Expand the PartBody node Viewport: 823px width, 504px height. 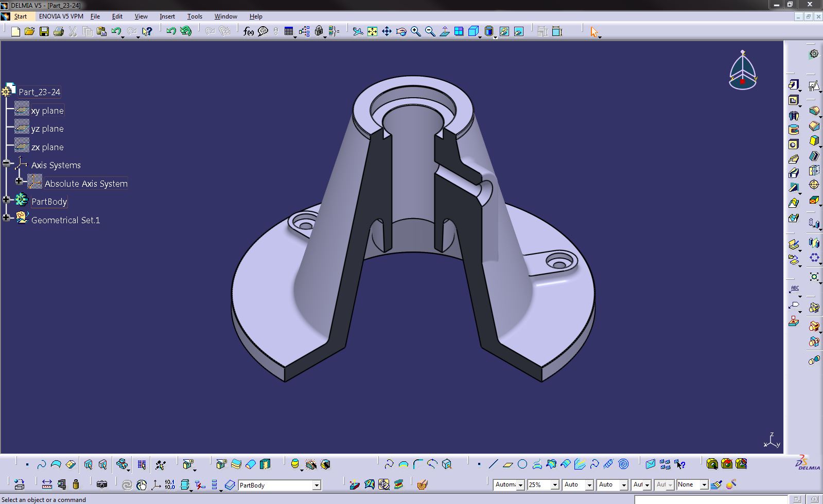click(x=6, y=200)
